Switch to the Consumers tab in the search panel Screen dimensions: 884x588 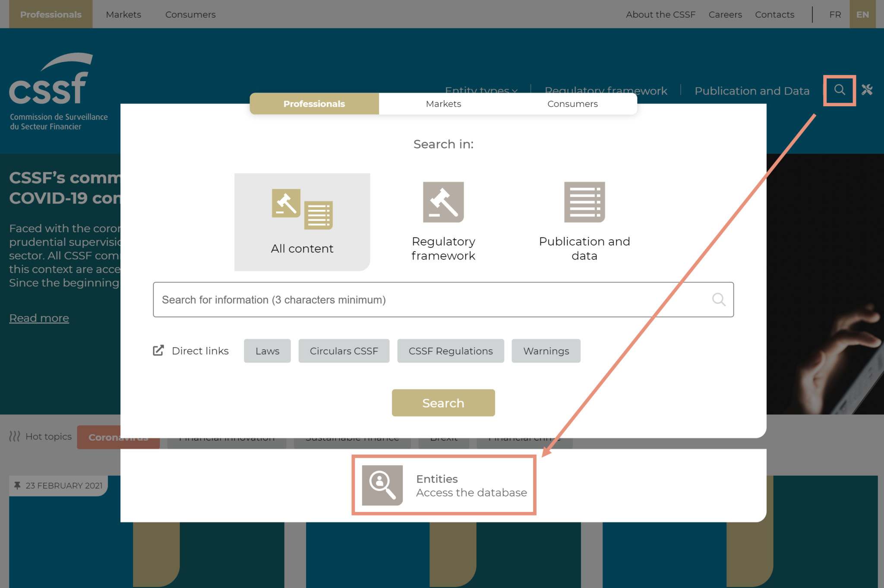click(x=572, y=104)
